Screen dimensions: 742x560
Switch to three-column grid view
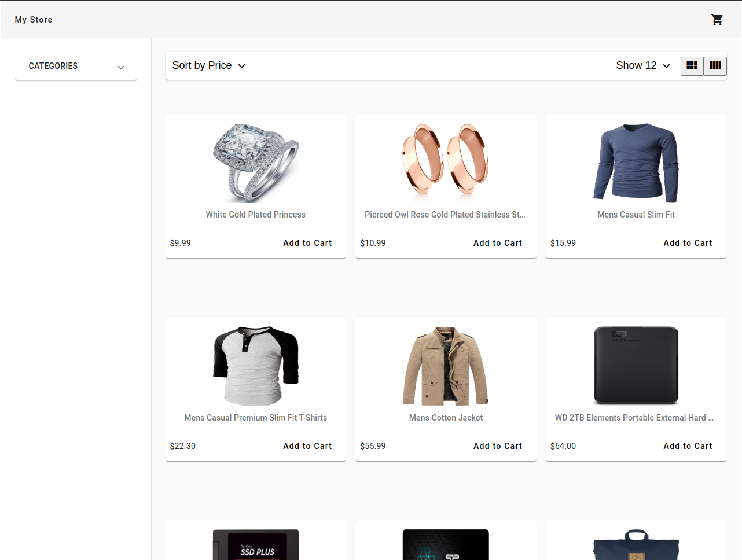tap(692, 66)
